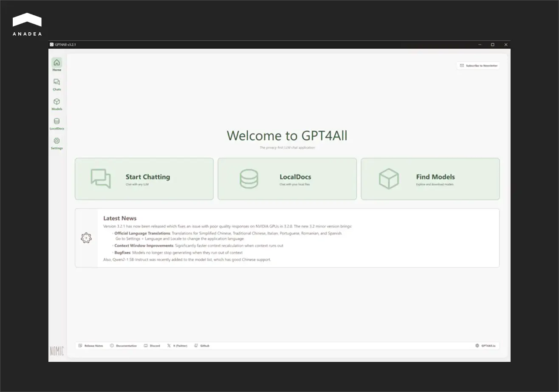Image resolution: width=559 pixels, height=392 pixels.
Task: Click the database icon on LocalDocs card
Action: pos(248,179)
